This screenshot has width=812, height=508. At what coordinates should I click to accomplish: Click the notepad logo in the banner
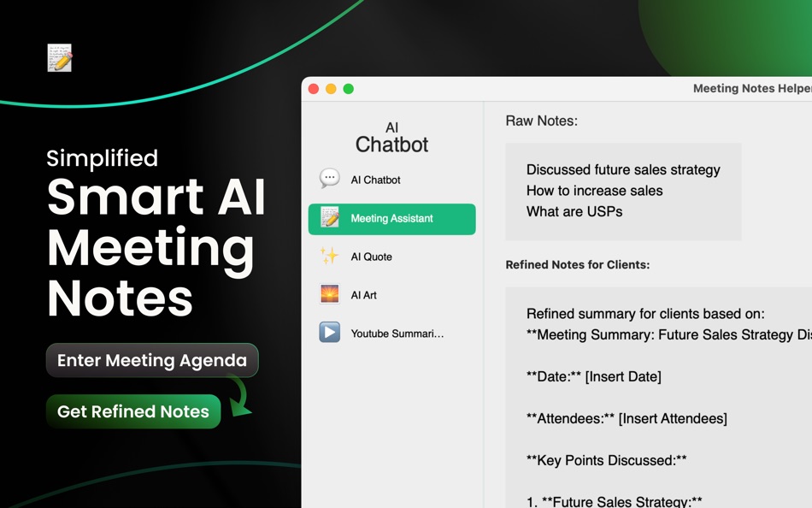60,57
